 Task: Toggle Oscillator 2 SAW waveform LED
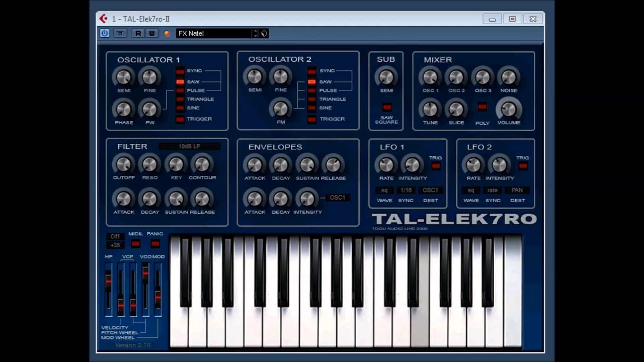point(312,81)
